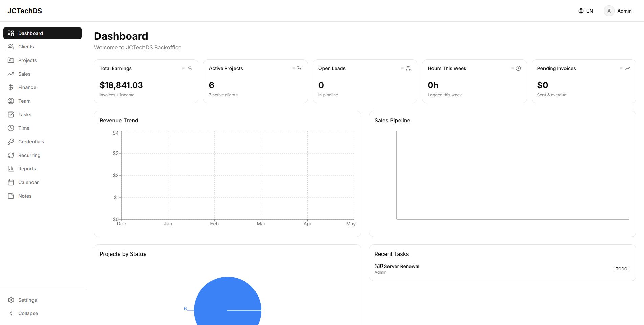Click the Recent Tasks heading

click(x=392, y=254)
